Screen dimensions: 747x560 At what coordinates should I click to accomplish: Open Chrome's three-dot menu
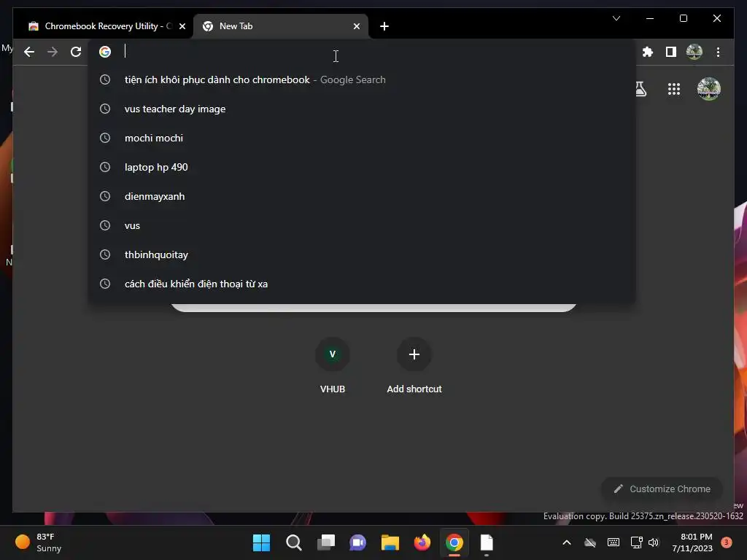[x=718, y=52]
